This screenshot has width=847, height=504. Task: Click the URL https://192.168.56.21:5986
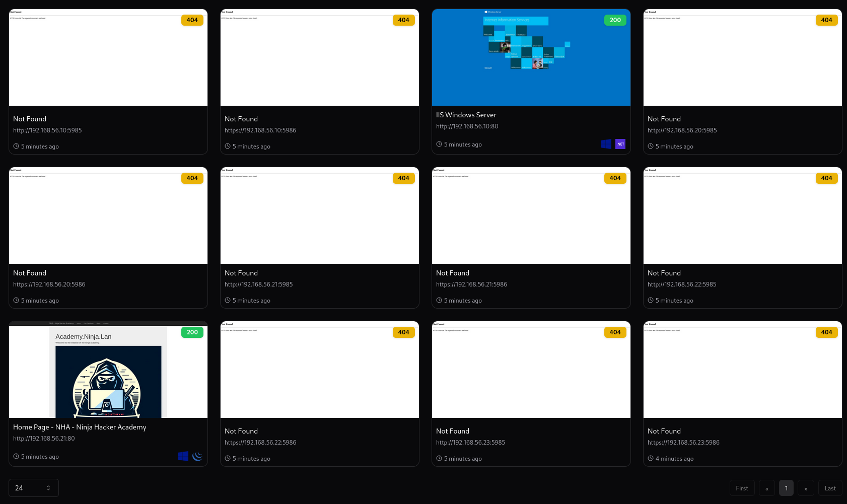[x=471, y=284]
